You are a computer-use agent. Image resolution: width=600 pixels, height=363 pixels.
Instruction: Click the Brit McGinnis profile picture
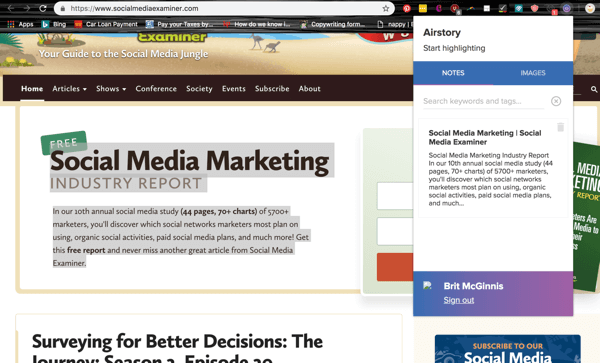[427, 285]
